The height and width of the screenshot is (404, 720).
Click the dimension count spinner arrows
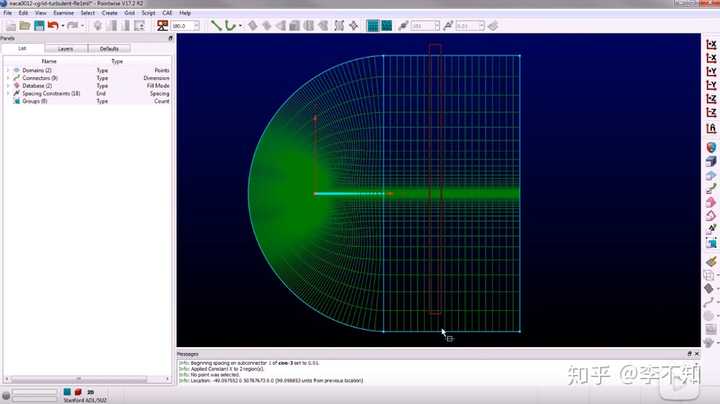click(x=437, y=26)
